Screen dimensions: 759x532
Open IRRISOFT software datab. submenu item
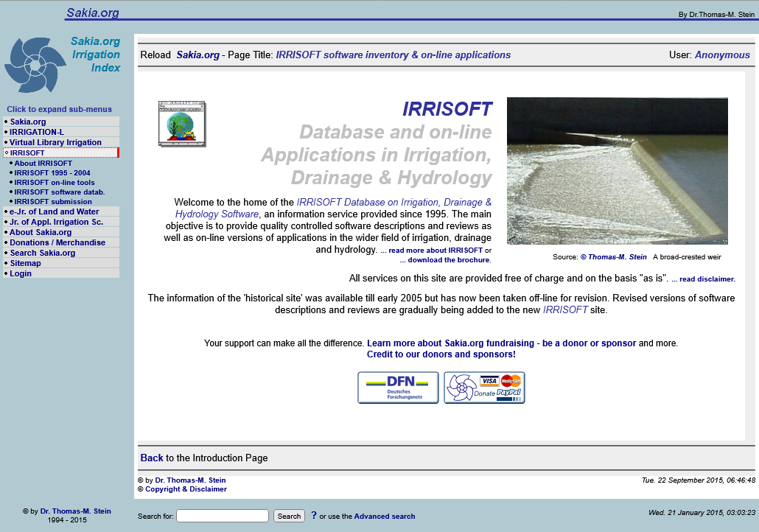(60, 192)
